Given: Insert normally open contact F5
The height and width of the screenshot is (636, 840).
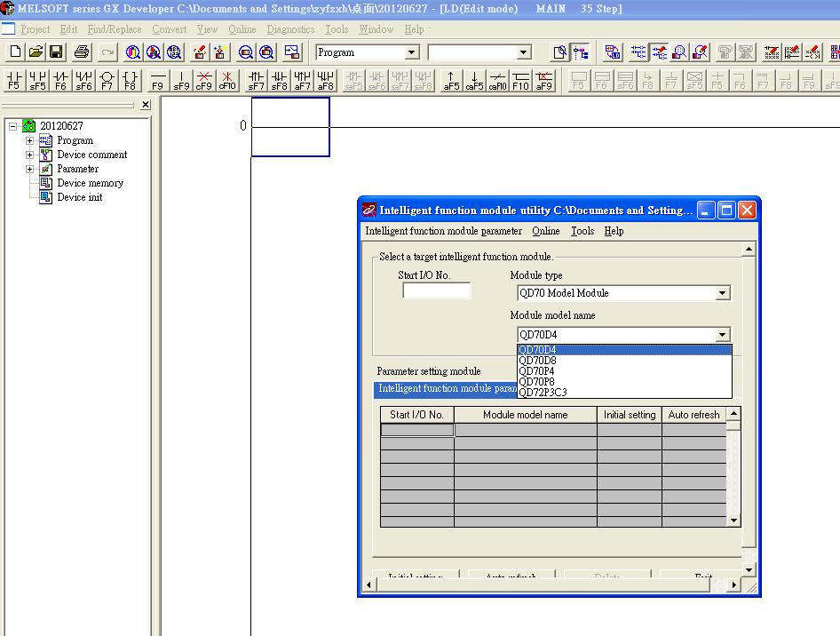Looking at the screenshot, I should (x=14, y=81).
